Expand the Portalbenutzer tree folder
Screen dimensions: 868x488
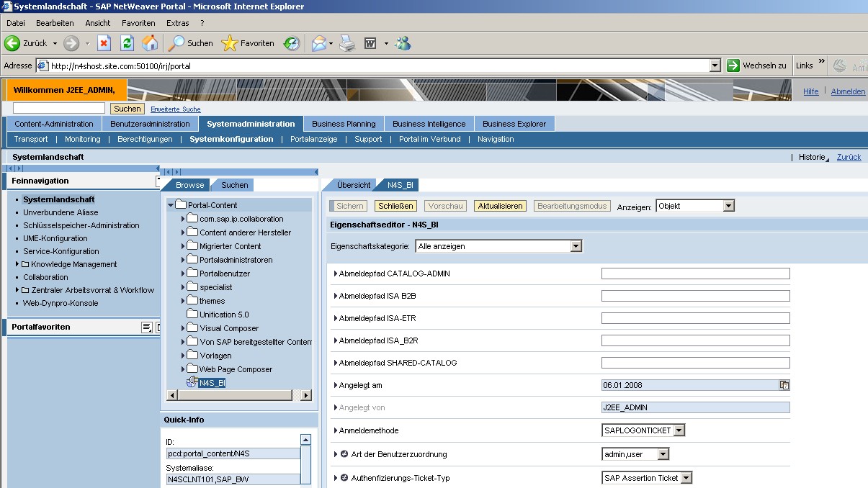tap(184, 274)
